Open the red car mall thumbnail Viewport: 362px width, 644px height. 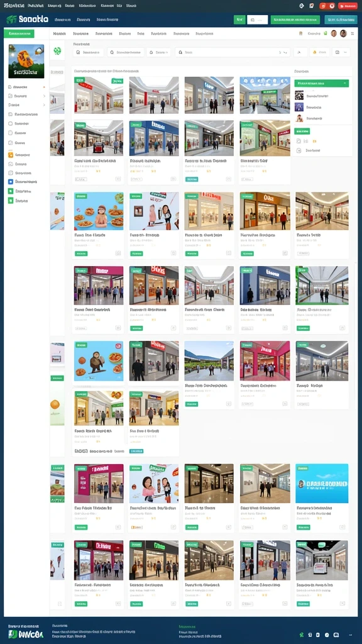coord(99,138)
